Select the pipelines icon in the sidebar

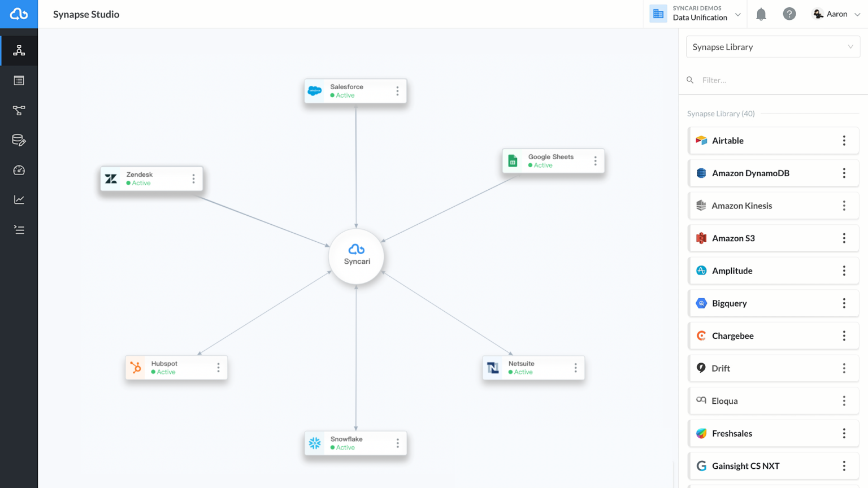pos(19,110)
